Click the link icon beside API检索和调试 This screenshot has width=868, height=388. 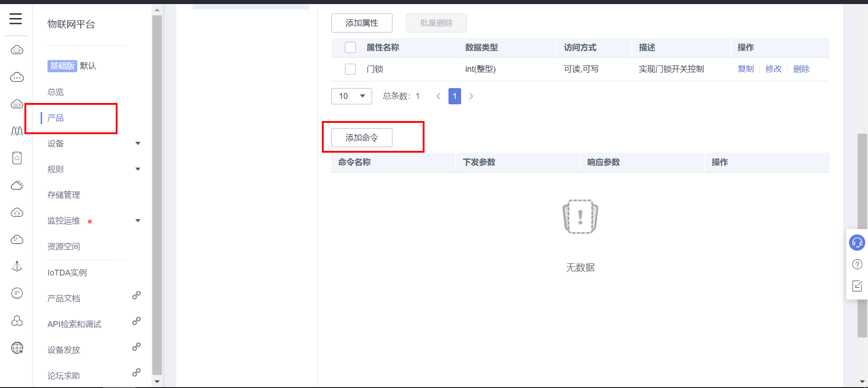click(136, 321)
